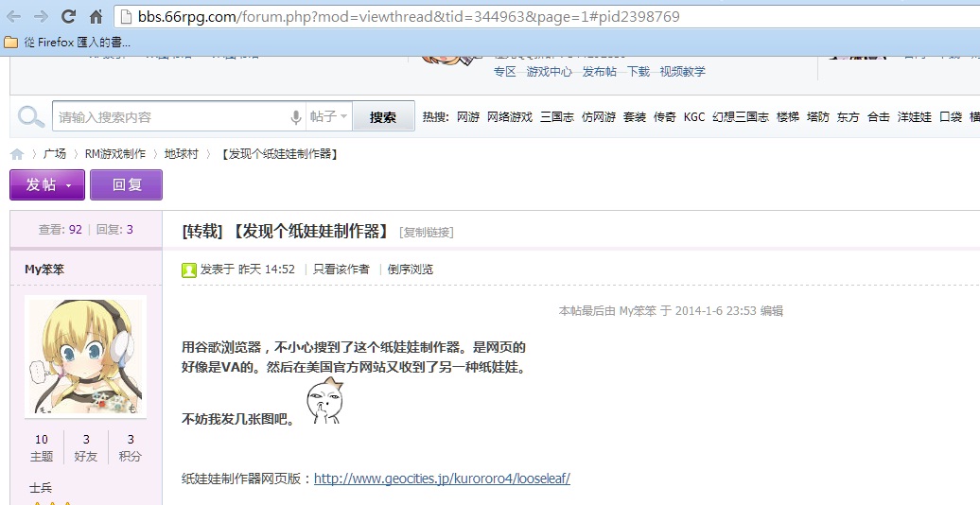Open the 下载 navigation link
The height and width of the screenshot is (505, 980).
coord(639,72)
